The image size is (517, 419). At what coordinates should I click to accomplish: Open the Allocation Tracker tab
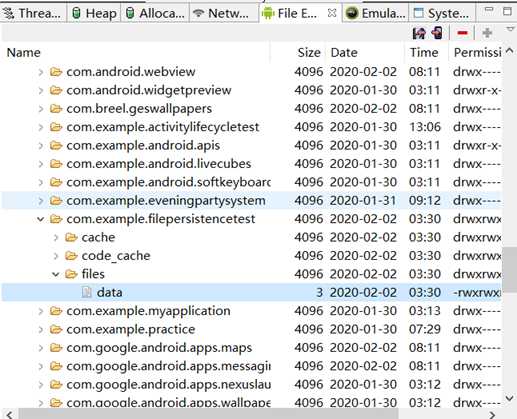pyautogui.click(x=155, y=13)
